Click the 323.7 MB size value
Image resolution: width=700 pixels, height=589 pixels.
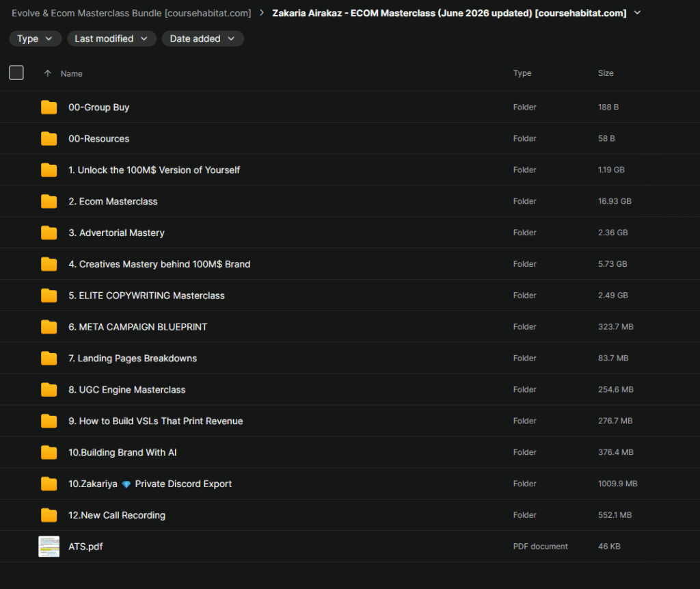[x=616, y=327]
